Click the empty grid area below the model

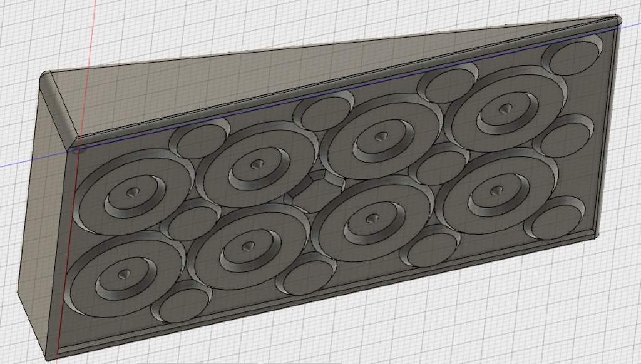(x=438, y=325)
